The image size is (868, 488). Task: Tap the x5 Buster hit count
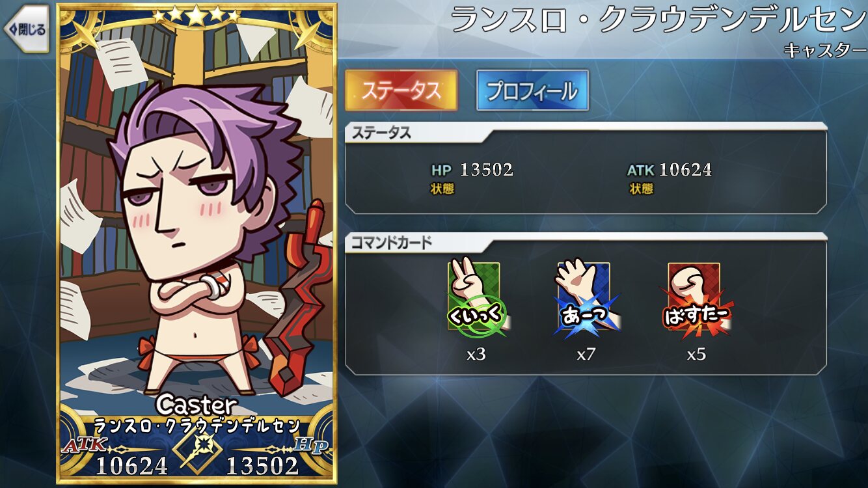click(x=696, y=355)
